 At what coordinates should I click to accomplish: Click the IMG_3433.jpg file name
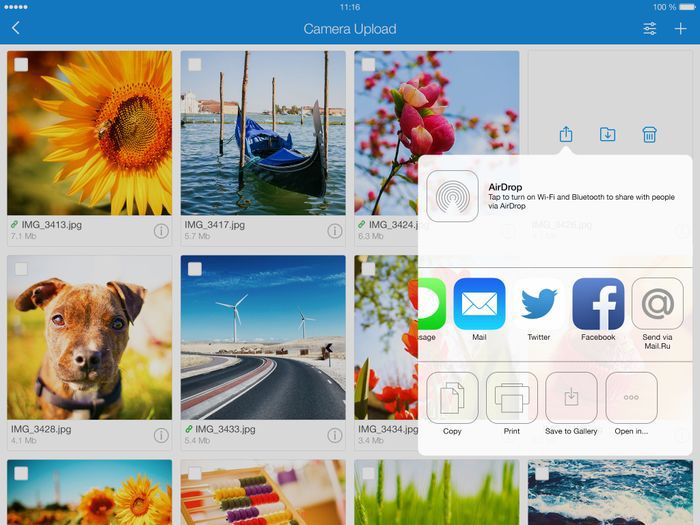pyautogui.click(x=225, y=429)
